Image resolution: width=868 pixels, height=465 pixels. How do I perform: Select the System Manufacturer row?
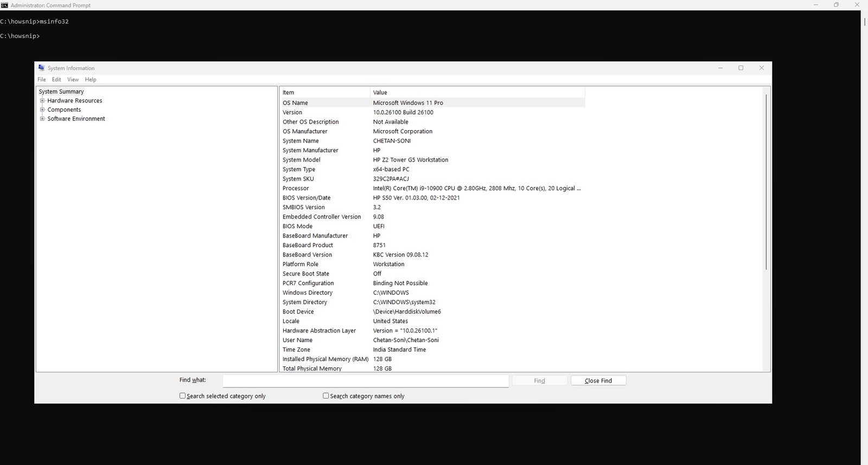[432, 150]
